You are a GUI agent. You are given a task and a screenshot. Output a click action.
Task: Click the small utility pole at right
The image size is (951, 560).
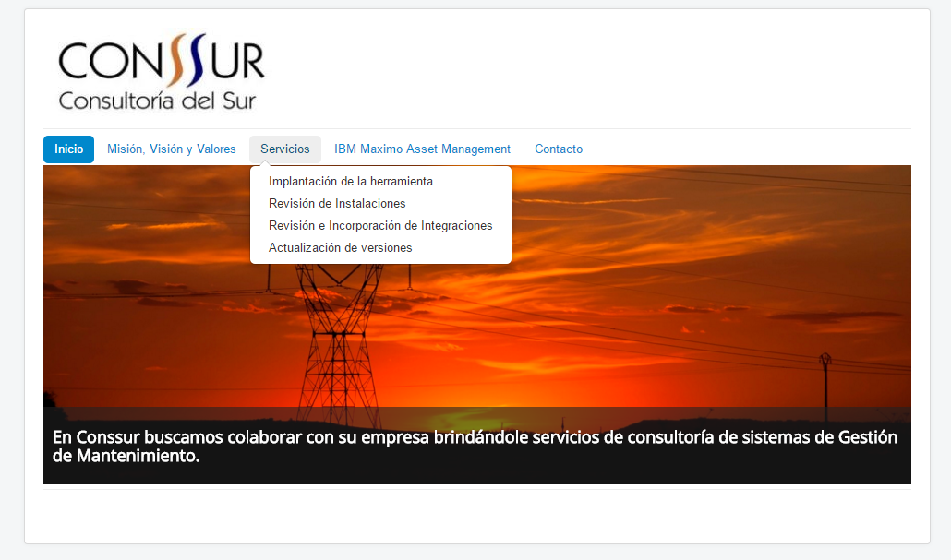pyautogui.click(x=825, y=378)
